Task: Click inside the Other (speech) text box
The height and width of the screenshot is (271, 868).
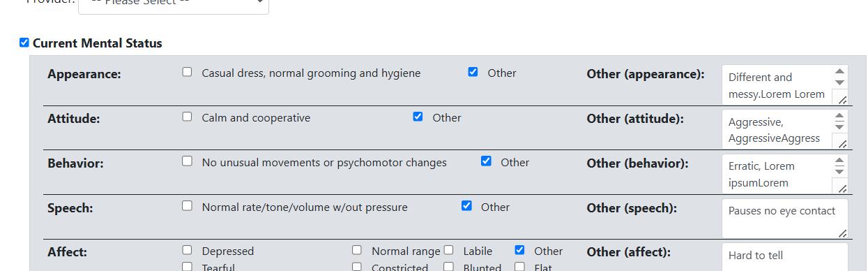Action: (785, 219)
